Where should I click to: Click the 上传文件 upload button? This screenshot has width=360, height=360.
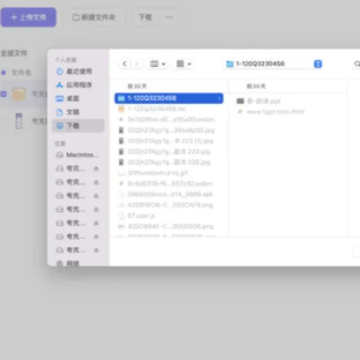pos(28,17)
